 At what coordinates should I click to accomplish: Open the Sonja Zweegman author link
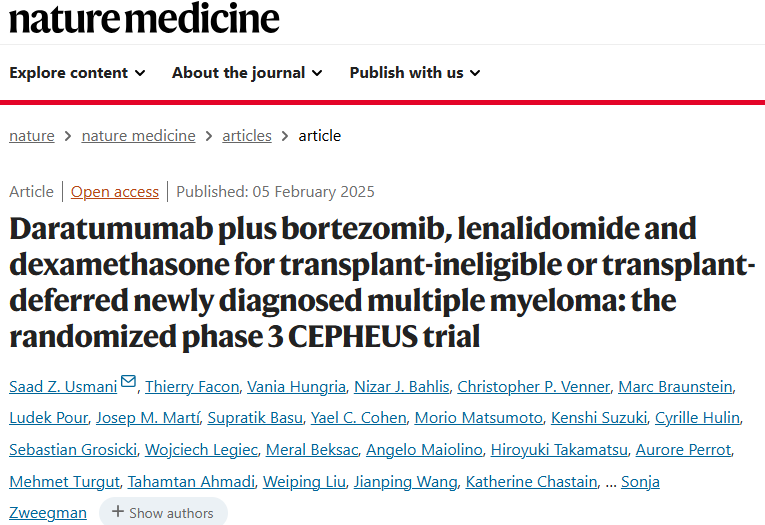click(640, 482)
